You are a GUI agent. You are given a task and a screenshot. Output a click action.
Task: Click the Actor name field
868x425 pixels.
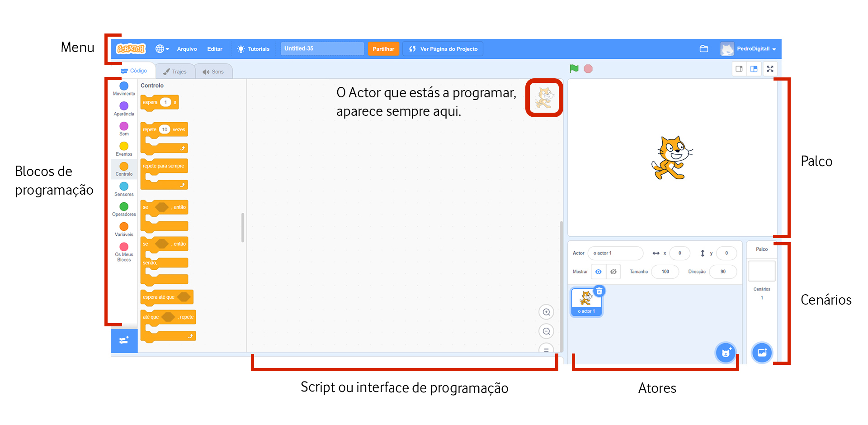tap(615, 253)
